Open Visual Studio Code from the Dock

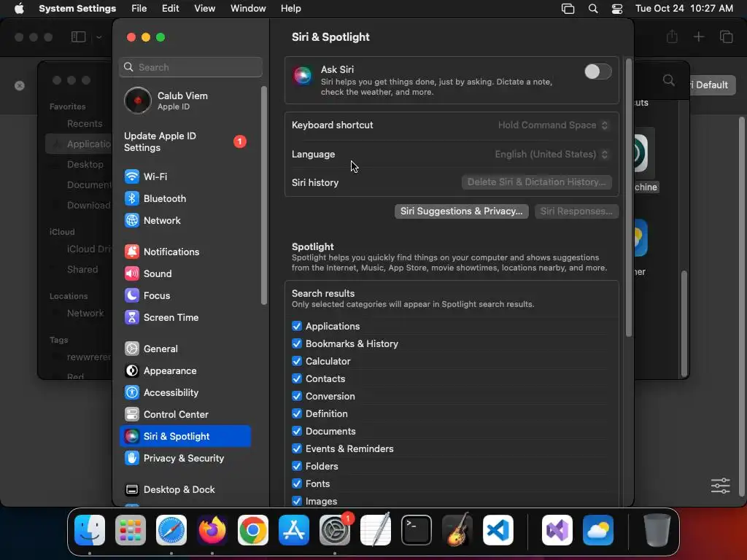tap(498, 530)
